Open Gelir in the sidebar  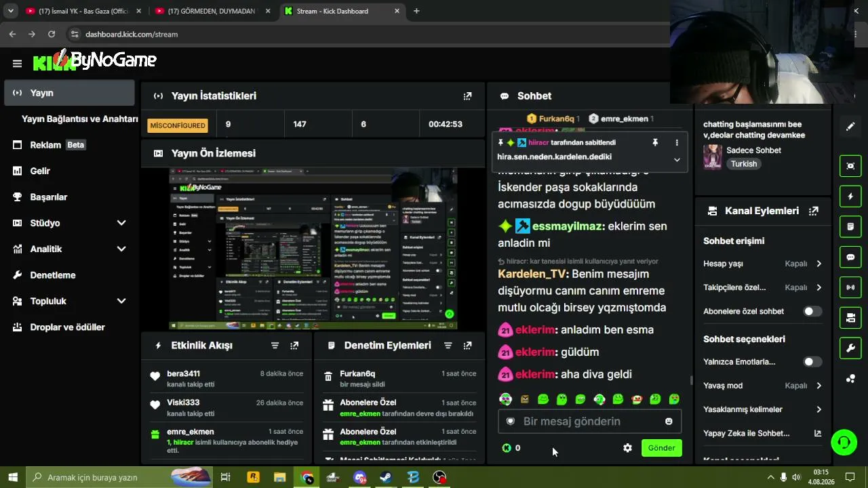[69, 171]
